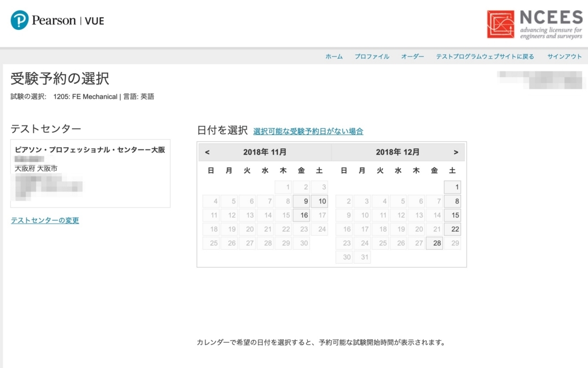Select December 1 on the calendar
Image resolution: width=588 pixels, height=368 pixels.
452,187
